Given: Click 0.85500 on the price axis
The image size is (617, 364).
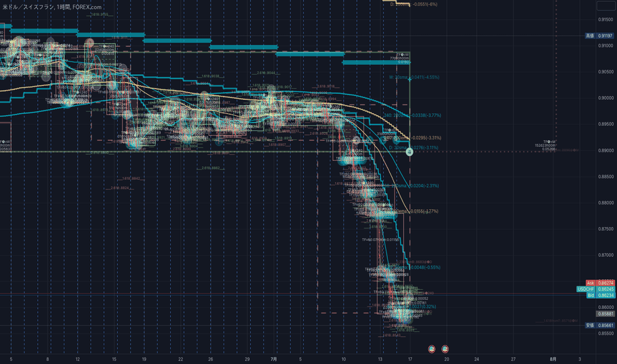Looking at the screenshot, I should 606,334.
